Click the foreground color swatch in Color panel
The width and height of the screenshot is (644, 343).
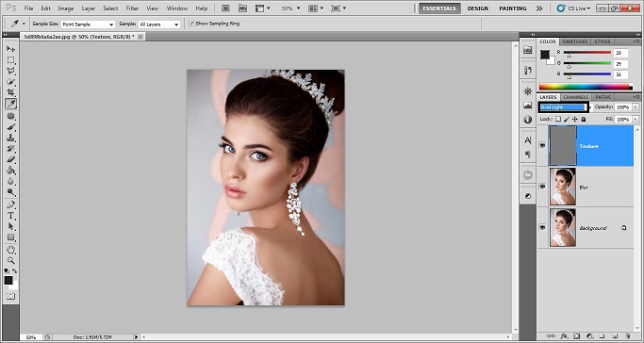545,54
